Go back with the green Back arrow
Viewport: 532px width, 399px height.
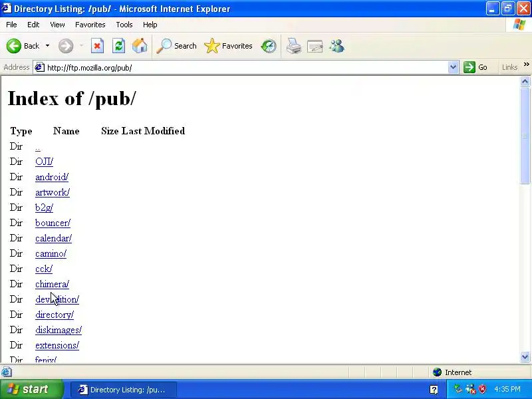pyautogui.click(x=23, y=46)
